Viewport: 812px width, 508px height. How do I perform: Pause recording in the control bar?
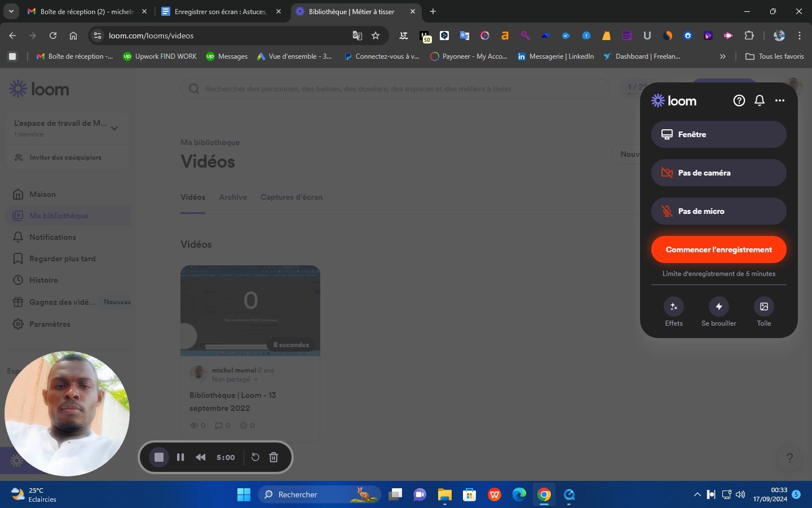180,457
